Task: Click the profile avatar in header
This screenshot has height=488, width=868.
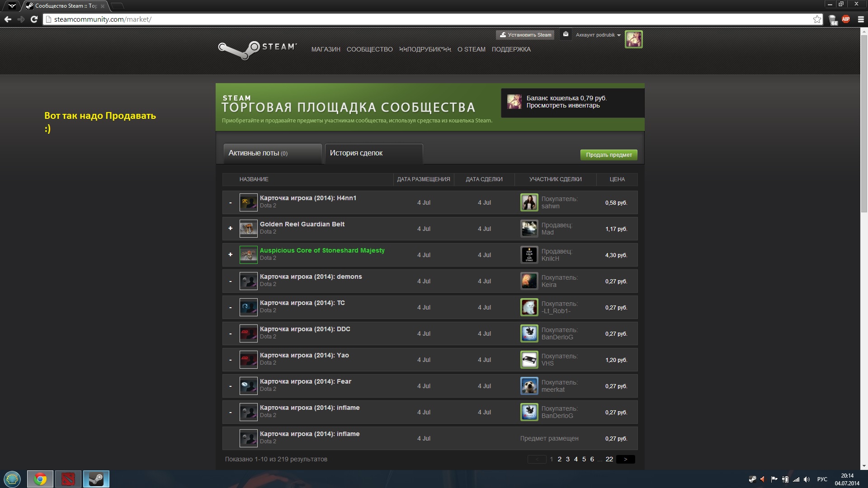Action: [633, 39]
